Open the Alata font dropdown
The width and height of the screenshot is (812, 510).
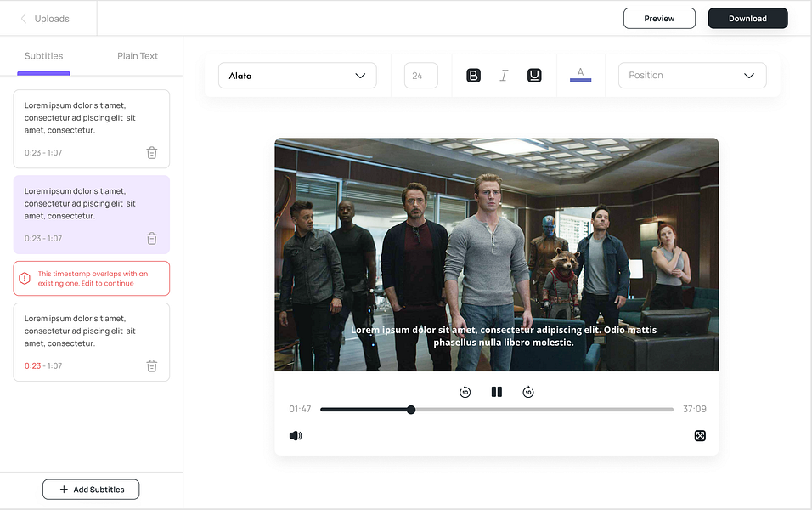297,76
